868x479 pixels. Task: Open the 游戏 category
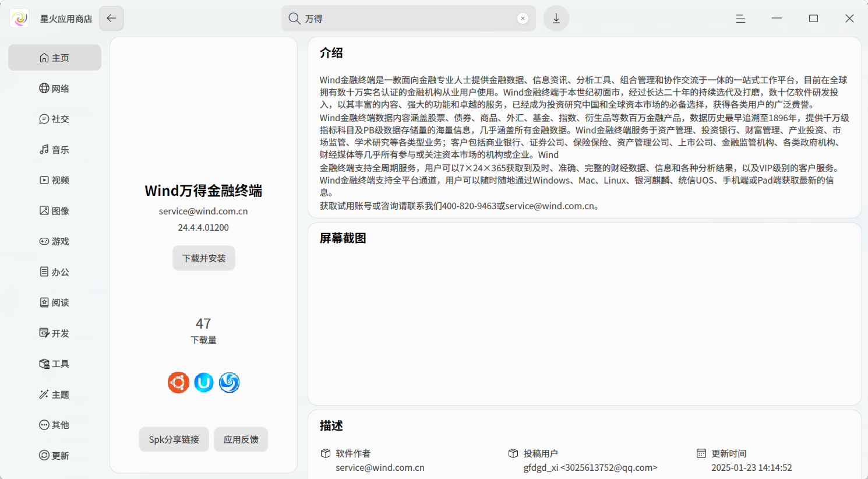[x=55, y=241]
